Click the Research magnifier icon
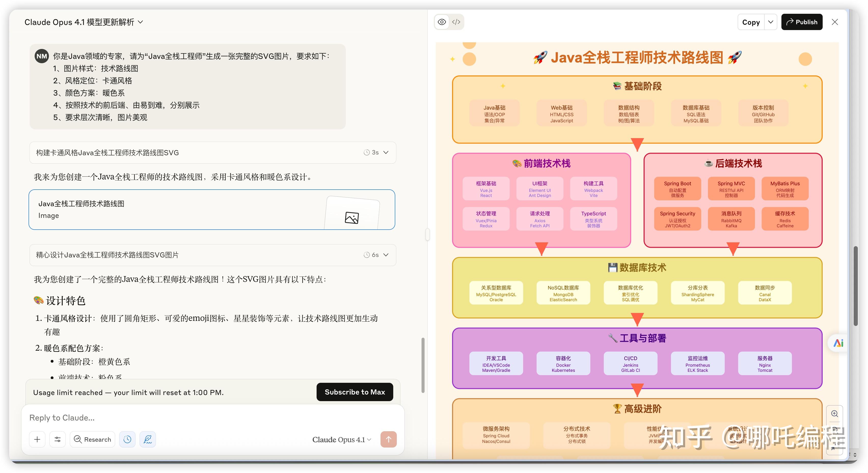Screen dimensions: 868x473 (92, 439)
